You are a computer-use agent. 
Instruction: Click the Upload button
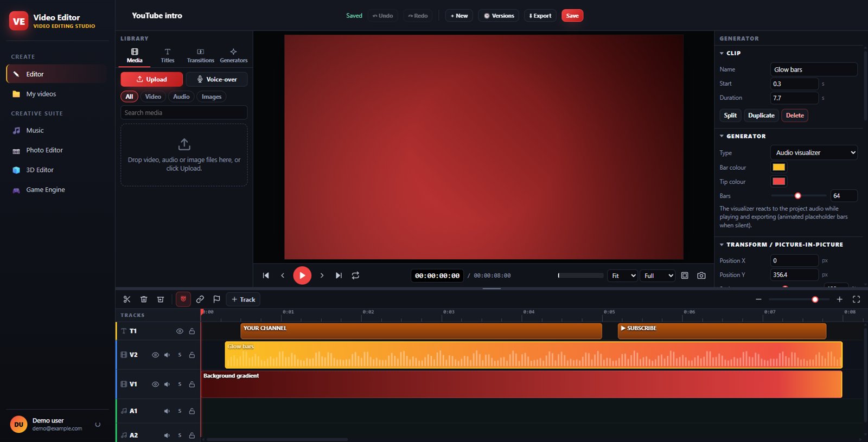pyautogui.click(x=151, y=79)
